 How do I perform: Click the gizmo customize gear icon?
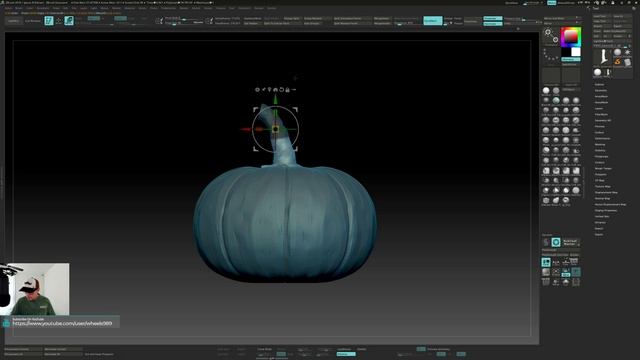(257, 89)
